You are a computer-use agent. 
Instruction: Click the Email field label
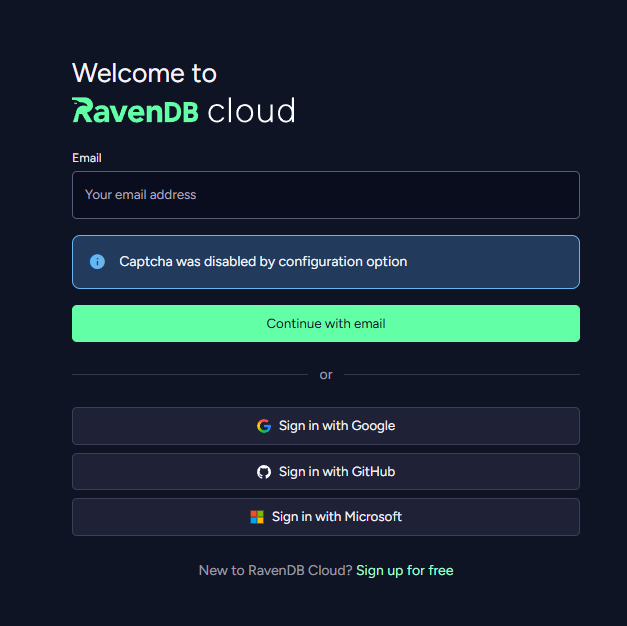(87, 158)
